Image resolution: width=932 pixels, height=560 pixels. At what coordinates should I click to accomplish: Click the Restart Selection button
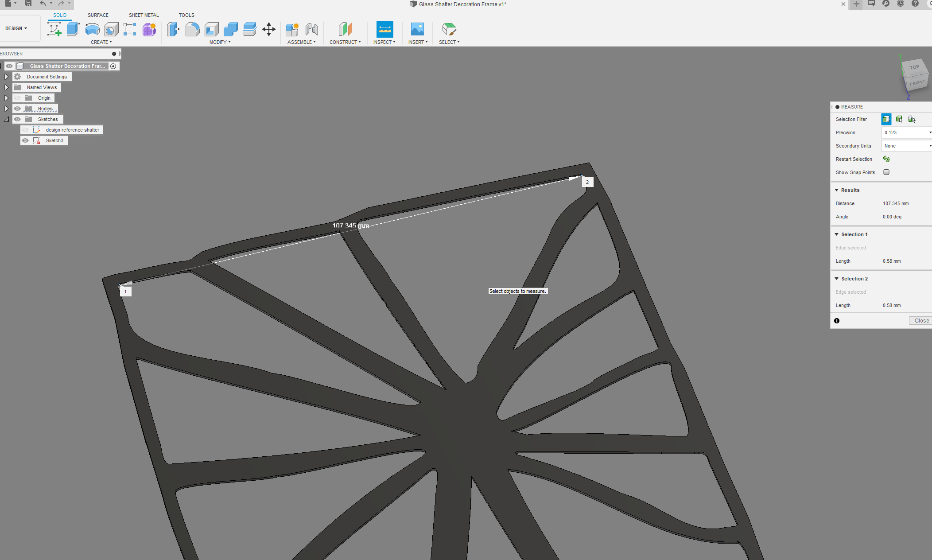pyautogui.click(x=887, y=159)
